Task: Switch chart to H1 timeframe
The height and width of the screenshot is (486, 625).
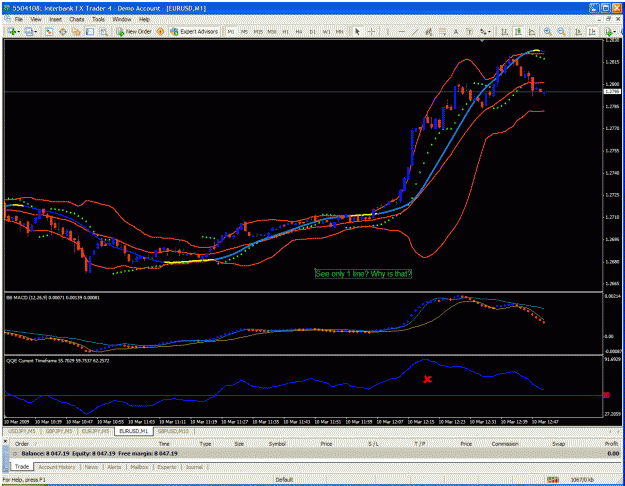Action: pyautogui.click(x=285, y=32)
